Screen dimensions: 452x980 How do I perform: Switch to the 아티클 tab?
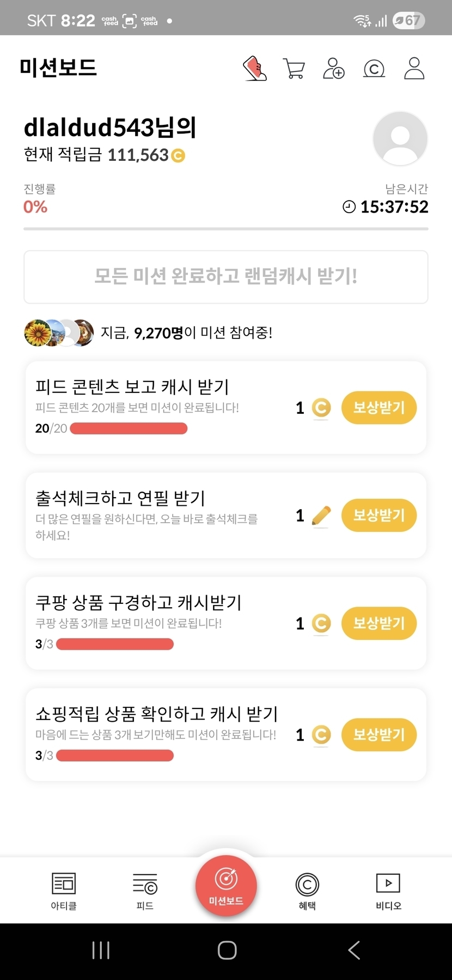(x=64, y=891)
